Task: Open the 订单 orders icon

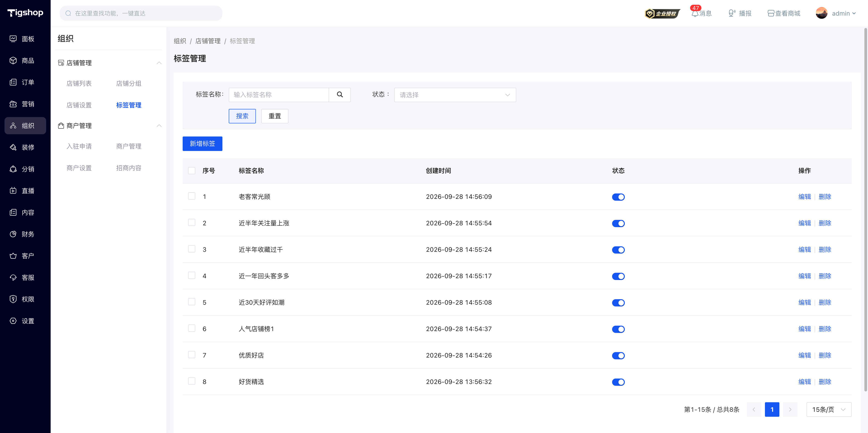Action: tap(13, 82)
